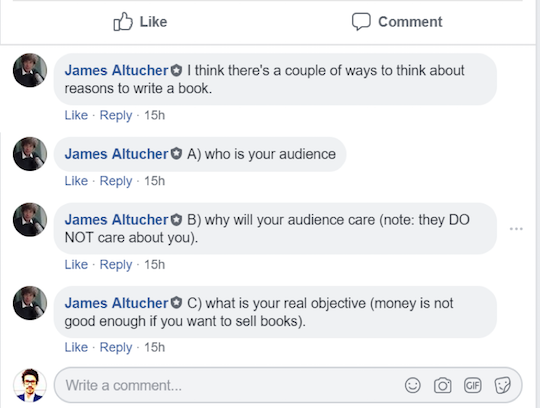Click the thumbs-up Like icon on the post
Viewport: 540px width, 408px height.
point(123,22)
